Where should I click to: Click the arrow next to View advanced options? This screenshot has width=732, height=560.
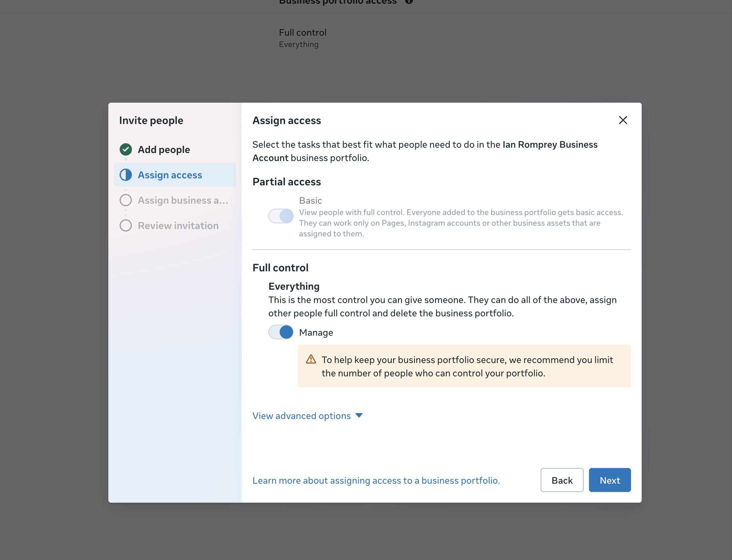pos(359,415)
